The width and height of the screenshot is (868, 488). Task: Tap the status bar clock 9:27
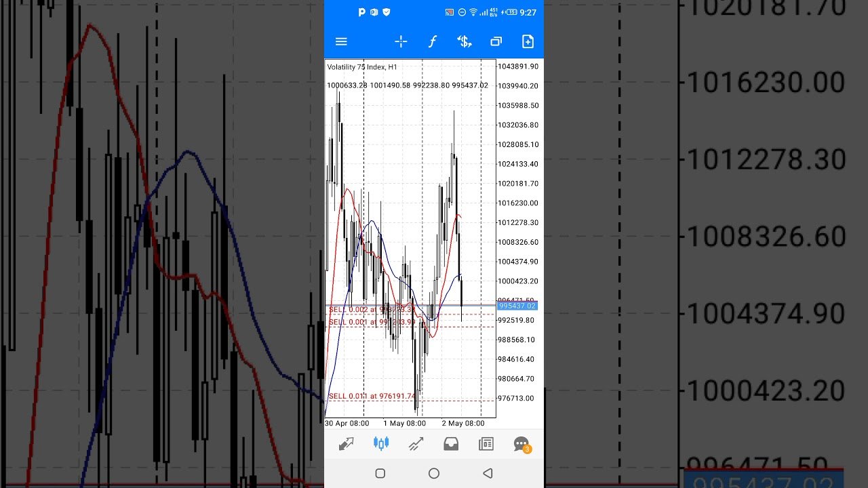(528, 12)
